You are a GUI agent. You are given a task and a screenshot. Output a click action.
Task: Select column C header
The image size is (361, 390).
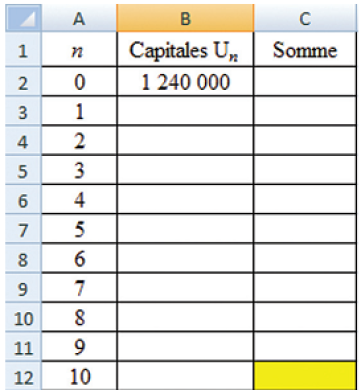pos(305,18)
